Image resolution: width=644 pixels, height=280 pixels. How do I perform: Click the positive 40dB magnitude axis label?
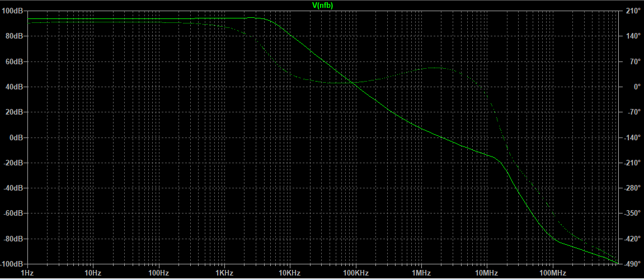point(15,87)
